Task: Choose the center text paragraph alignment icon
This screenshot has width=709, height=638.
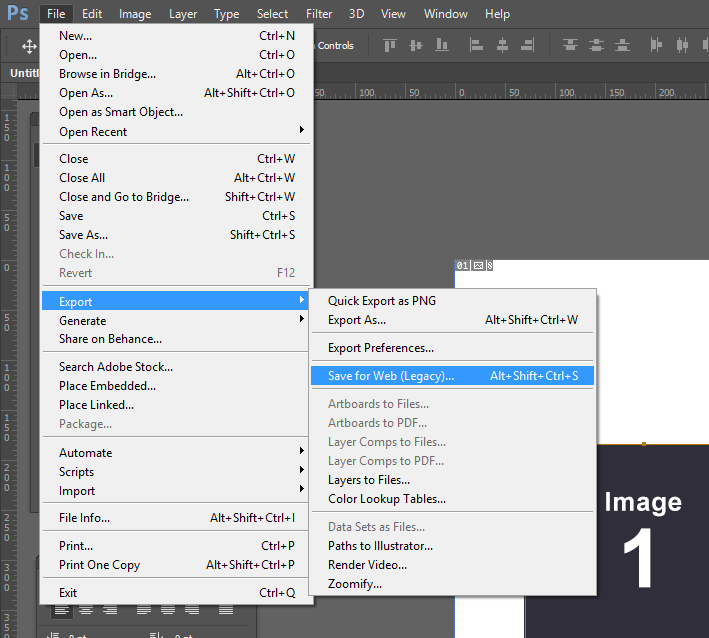Action: click(87, 610)
